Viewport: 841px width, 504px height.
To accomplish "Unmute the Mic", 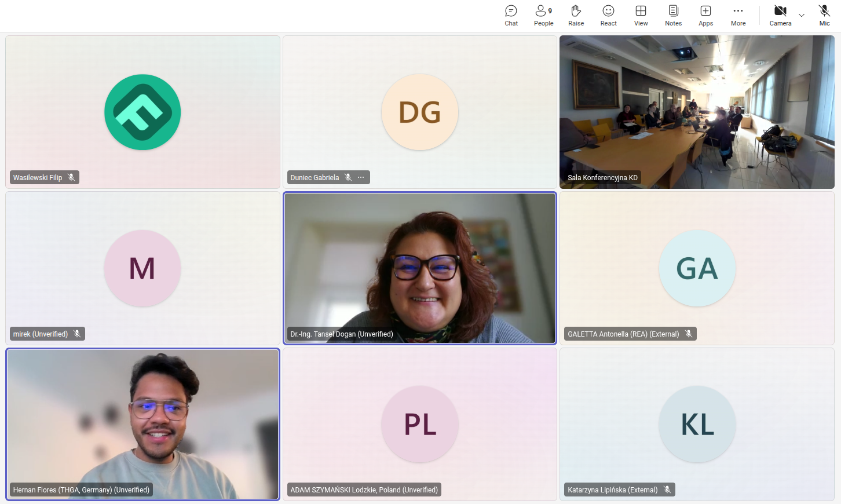I will [824, 16].
